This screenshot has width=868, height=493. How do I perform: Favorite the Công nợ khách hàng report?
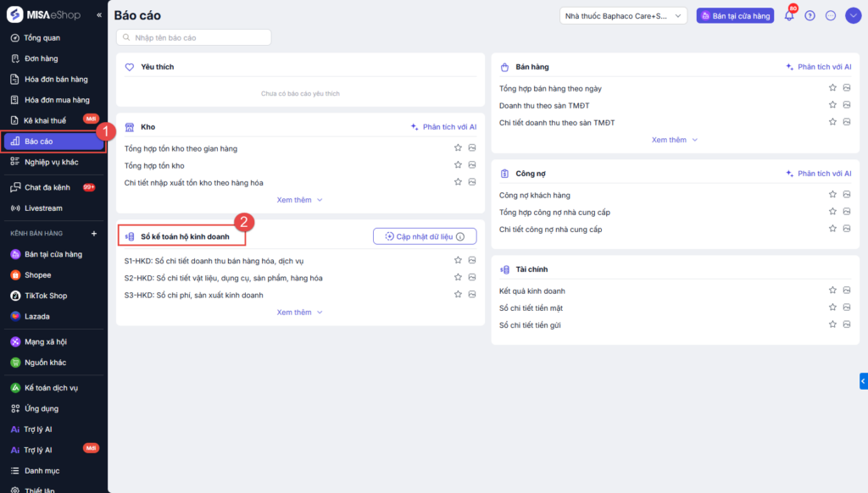[833, 195]
